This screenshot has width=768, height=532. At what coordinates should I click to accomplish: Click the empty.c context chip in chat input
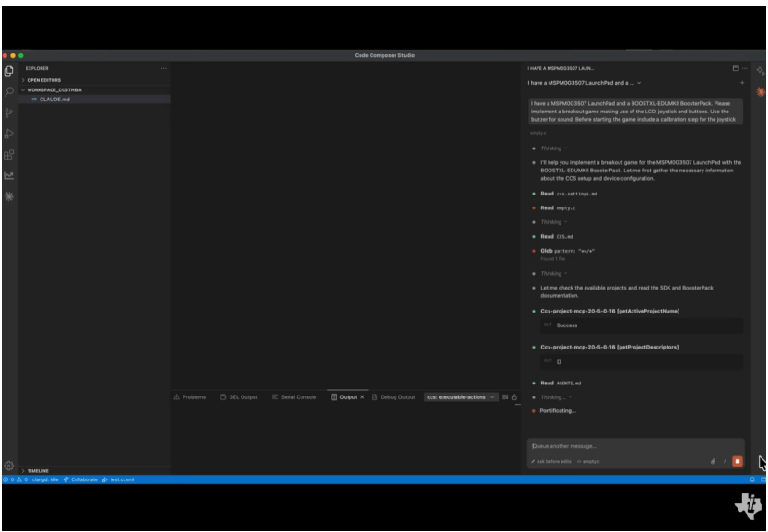tap(588, 461)
